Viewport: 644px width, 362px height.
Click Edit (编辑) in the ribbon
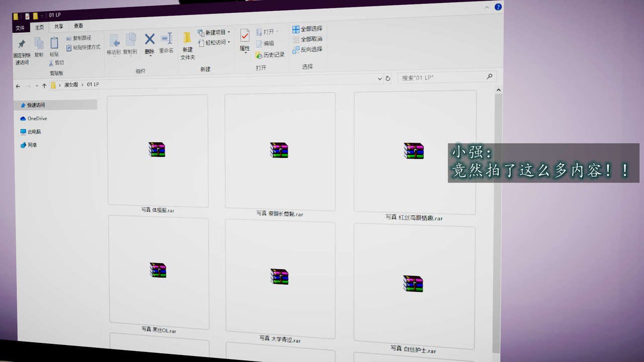[265, 43]
